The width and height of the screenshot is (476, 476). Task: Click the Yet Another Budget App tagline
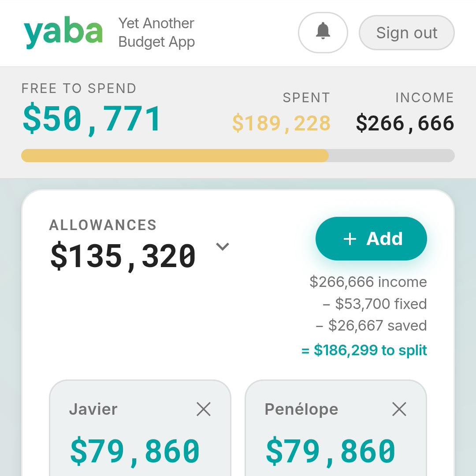tap(156, 33)
